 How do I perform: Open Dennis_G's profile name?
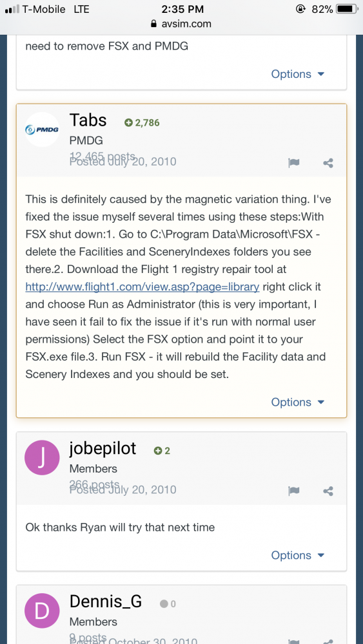coord(106,601)
